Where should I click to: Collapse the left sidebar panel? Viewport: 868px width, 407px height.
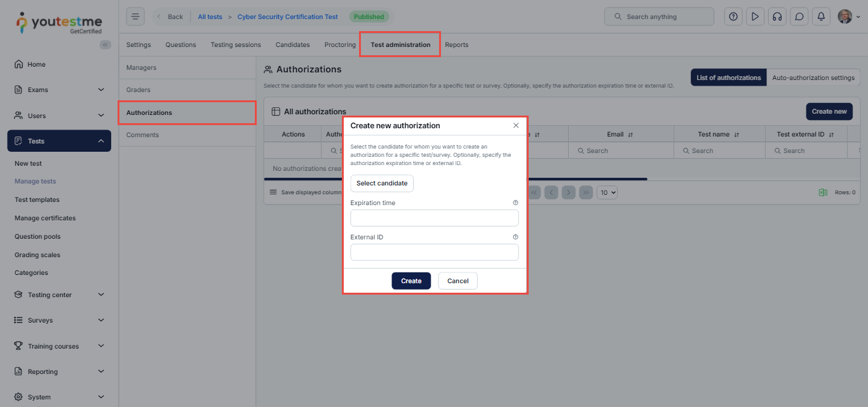coord(105,44)
